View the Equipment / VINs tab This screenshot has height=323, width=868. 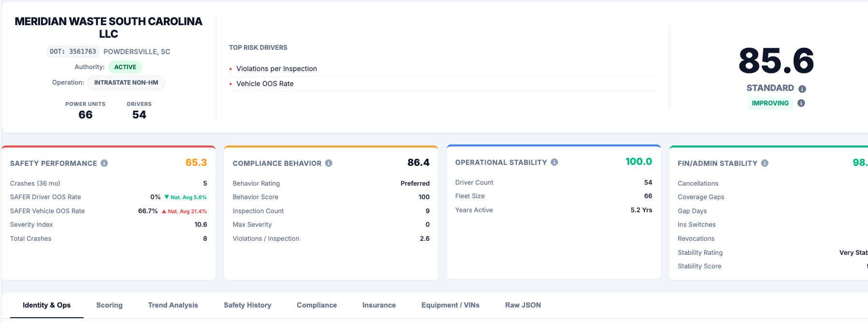450,305
